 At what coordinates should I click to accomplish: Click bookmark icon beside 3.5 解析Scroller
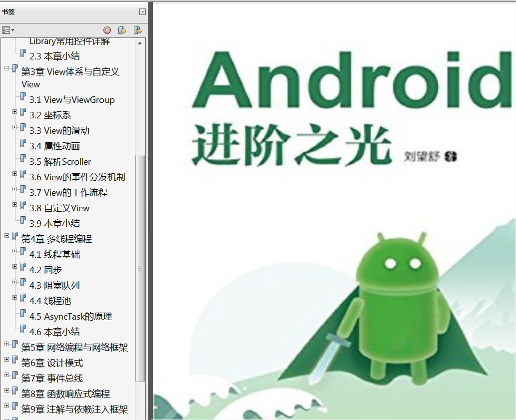tap(22, 158)
